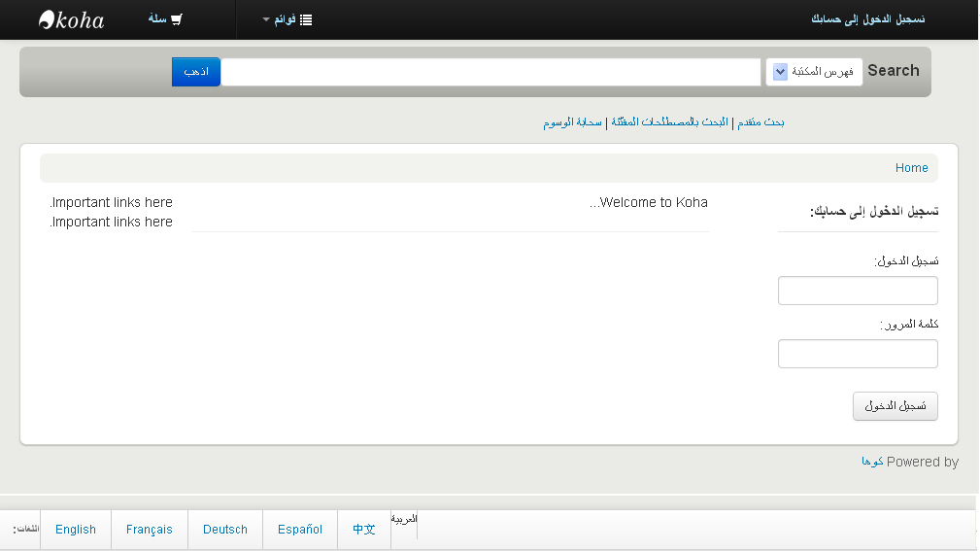Click the login username input field
Viewport: 980px width, 551px height.
(858, 291)
